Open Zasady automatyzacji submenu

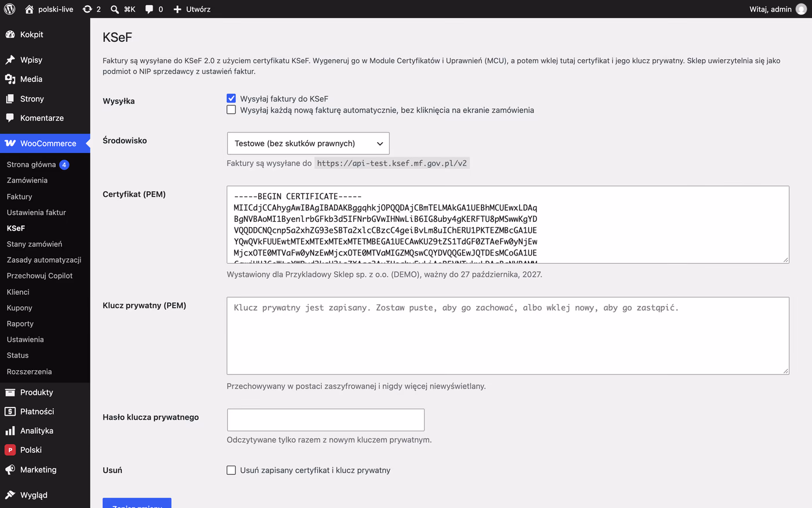[44, 260]
